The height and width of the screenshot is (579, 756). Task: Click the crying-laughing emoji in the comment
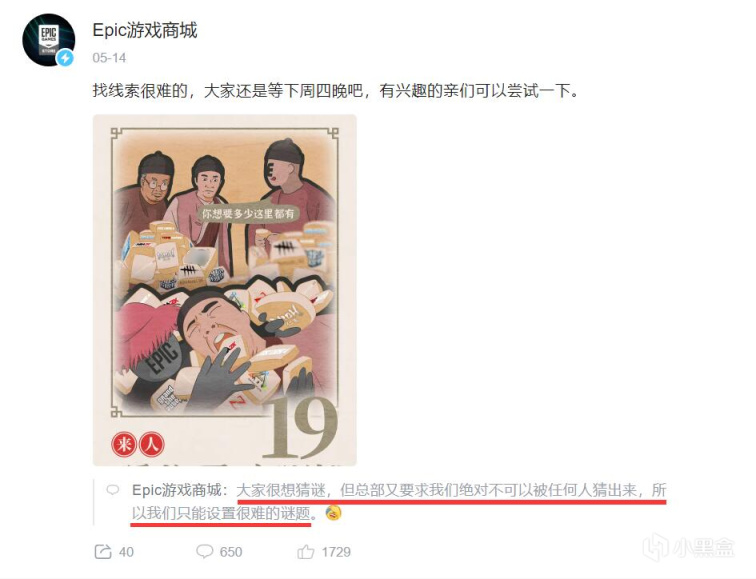[x=333, y=513]
